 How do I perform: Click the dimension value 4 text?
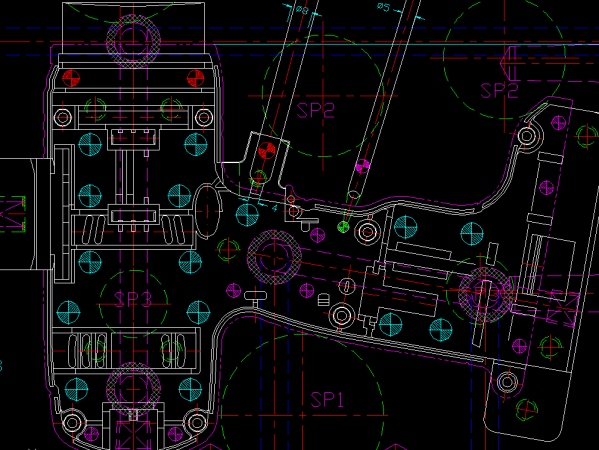click(x=275, y=208)
